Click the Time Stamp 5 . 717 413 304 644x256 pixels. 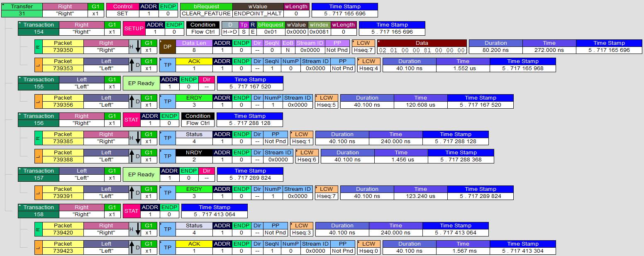[x=523, y=251]
